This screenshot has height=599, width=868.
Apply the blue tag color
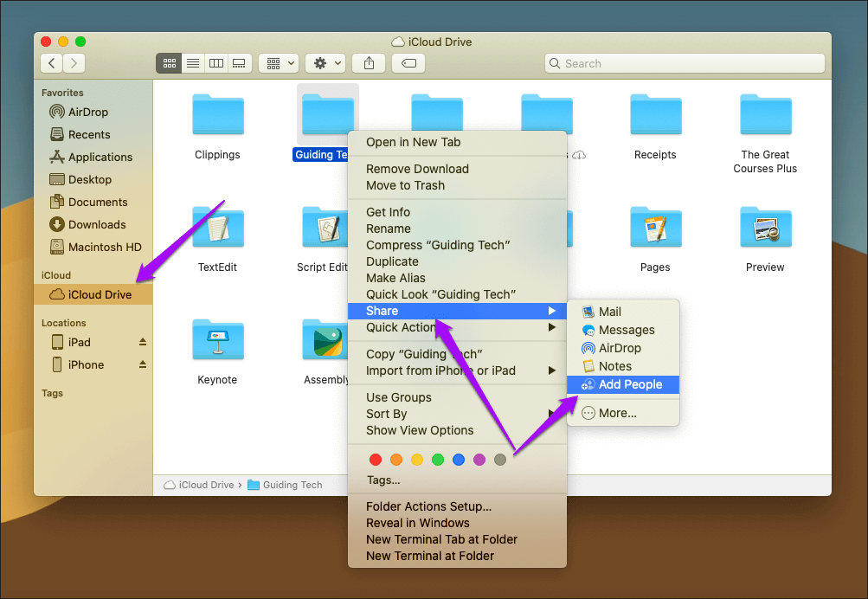click(x=459, y=460)
